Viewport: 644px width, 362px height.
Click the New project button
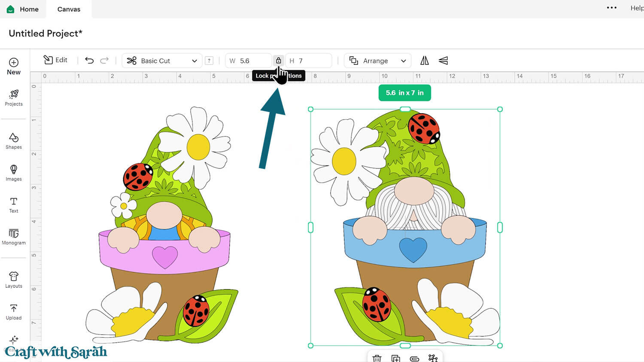pyautogui.click(x=14, y=66)
